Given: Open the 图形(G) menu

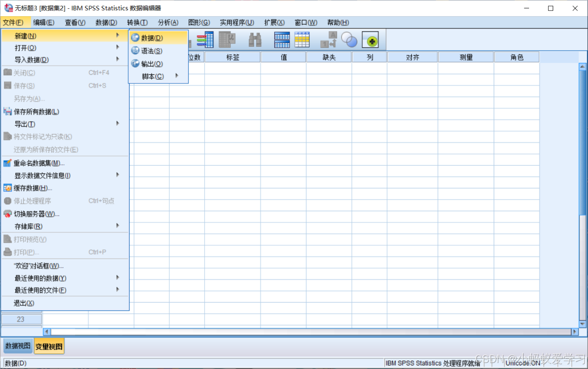Looking at the screenshot, I should click(199, 22).
